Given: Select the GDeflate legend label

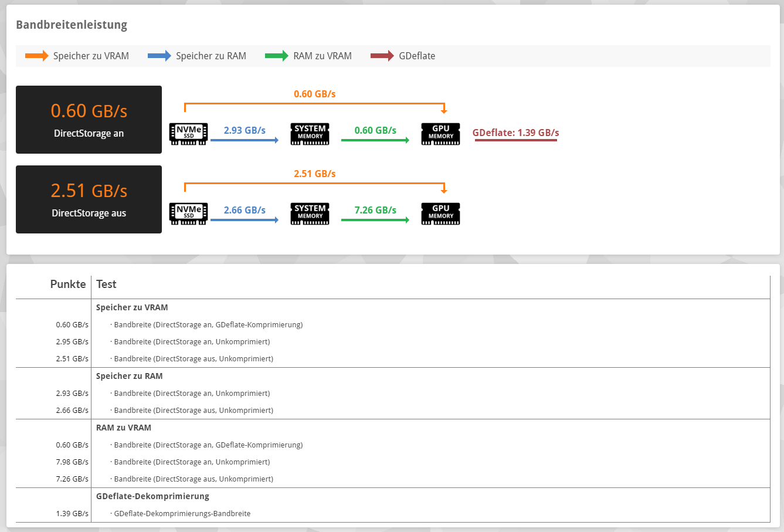Looking at the screenshot, I should 417,56.
